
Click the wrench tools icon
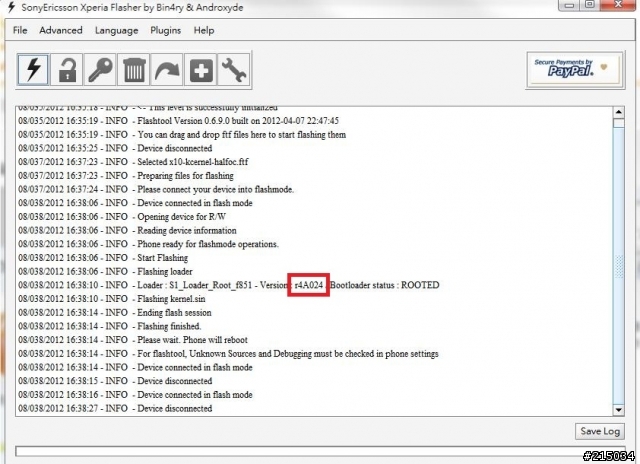point(234,69)
